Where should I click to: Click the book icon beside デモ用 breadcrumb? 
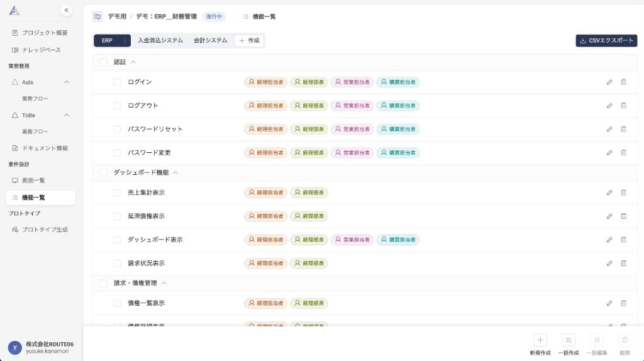click(x=97, y=16)
